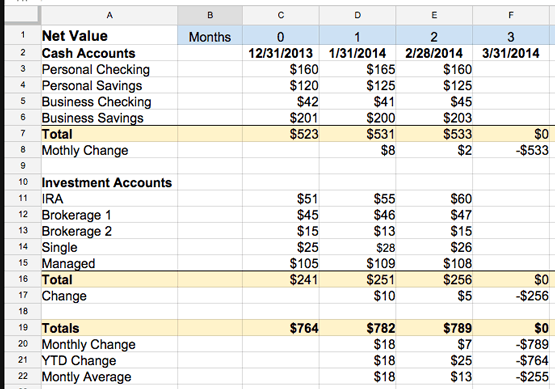Select the 12/31/2013 date cell
Screen dimensions: 555x389
pyautogui.click(x=281, y=53)
